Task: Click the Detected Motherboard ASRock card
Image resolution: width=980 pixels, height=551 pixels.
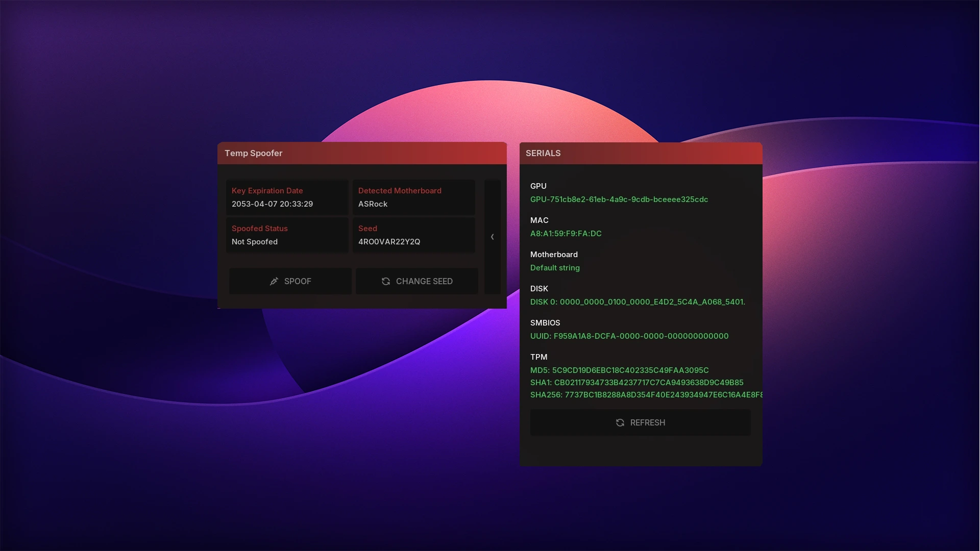Action: click(x=413, y=197)
